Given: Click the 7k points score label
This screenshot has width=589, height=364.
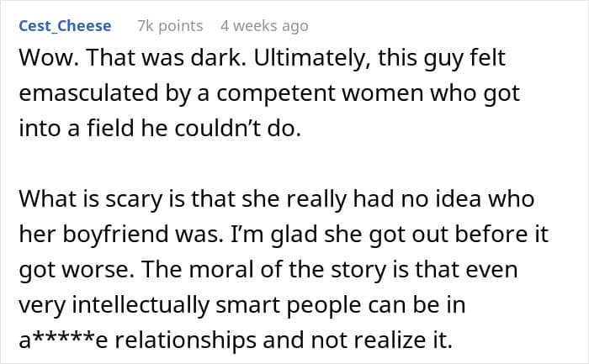Looking at the screenshot, I should [x=170, y=26].
